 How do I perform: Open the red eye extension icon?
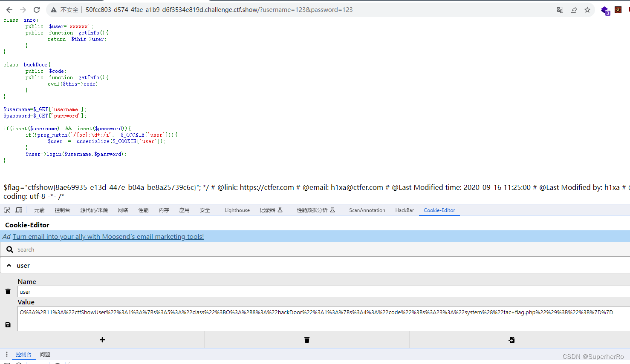(x=618, y=10)
